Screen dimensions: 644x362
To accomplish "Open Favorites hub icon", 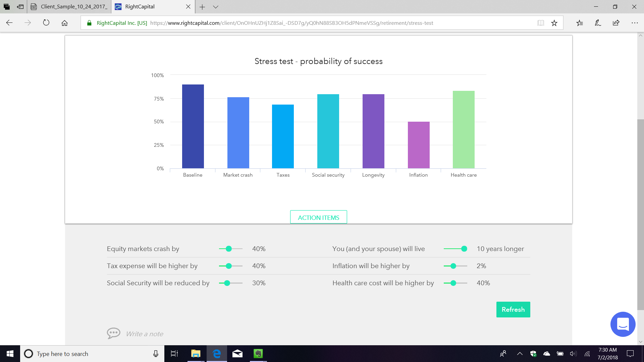I will pos(580,23).
